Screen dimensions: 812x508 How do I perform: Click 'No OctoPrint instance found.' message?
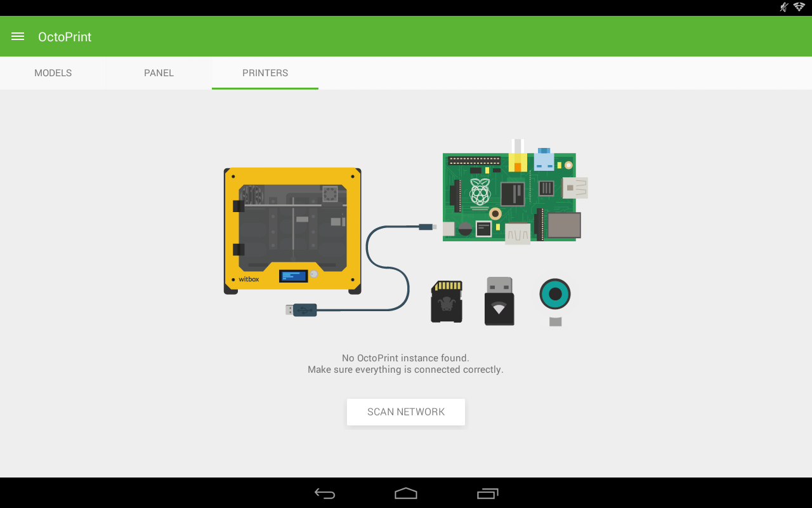(405, 358)
